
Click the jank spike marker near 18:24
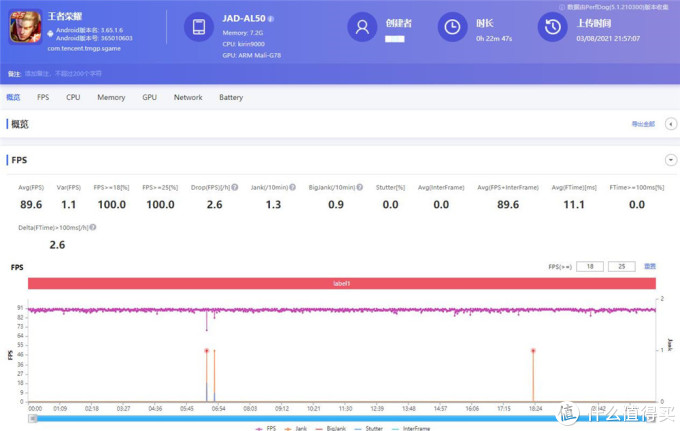[533, 350]
